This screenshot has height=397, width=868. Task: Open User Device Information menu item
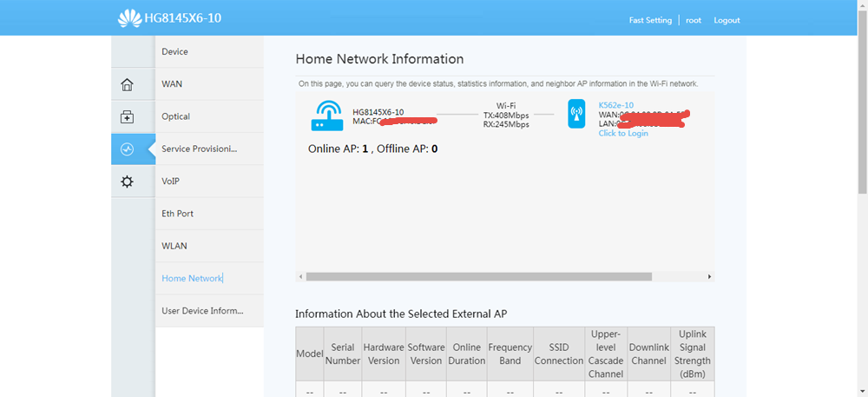[x=209, y=311]
